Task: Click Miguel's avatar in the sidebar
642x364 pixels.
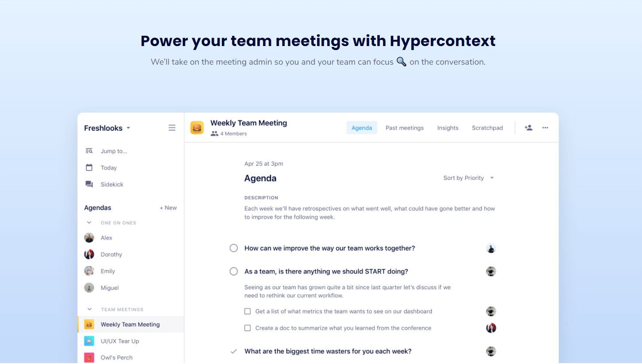Action: coord(89,288)
